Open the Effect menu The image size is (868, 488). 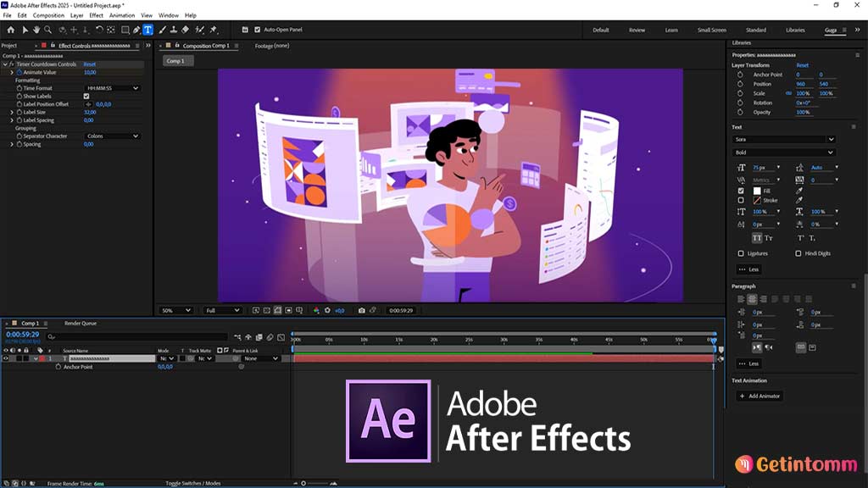(97, 15)
